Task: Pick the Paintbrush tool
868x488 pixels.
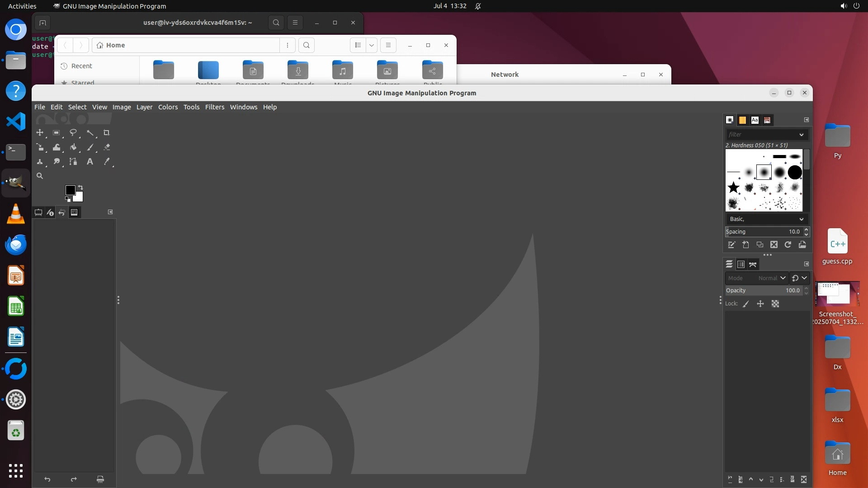Action: (90, 147)
